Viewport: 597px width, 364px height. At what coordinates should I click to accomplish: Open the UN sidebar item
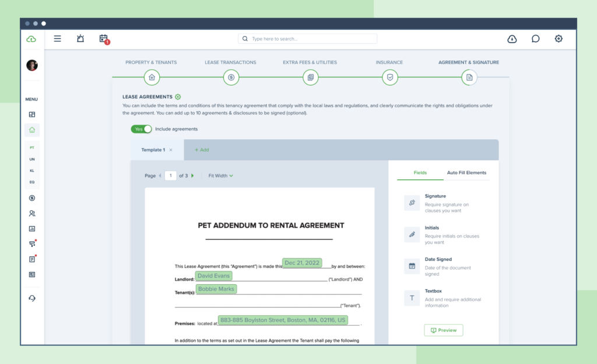32,159
